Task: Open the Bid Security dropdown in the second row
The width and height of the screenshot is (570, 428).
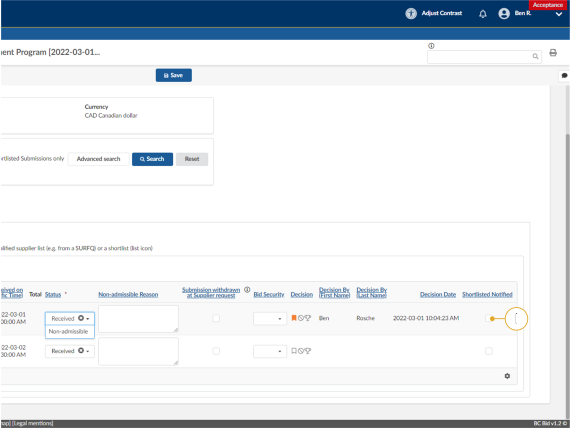Action: 270,351
